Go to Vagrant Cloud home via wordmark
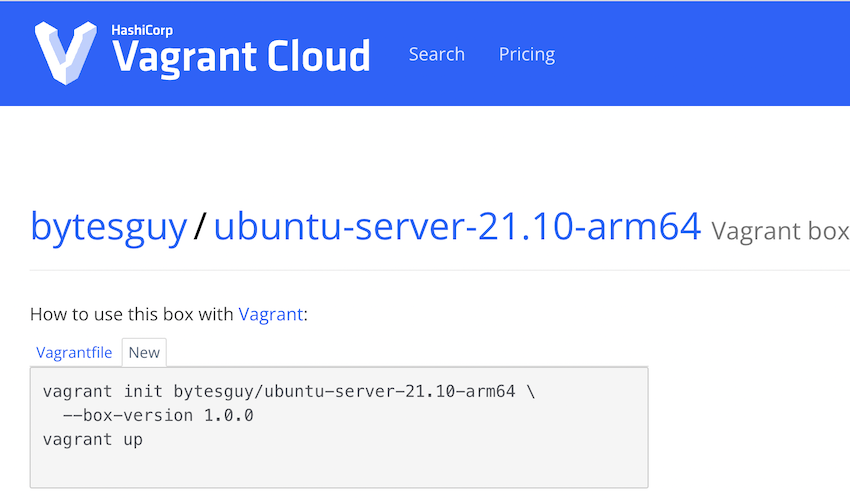 (x=241, y=57)
